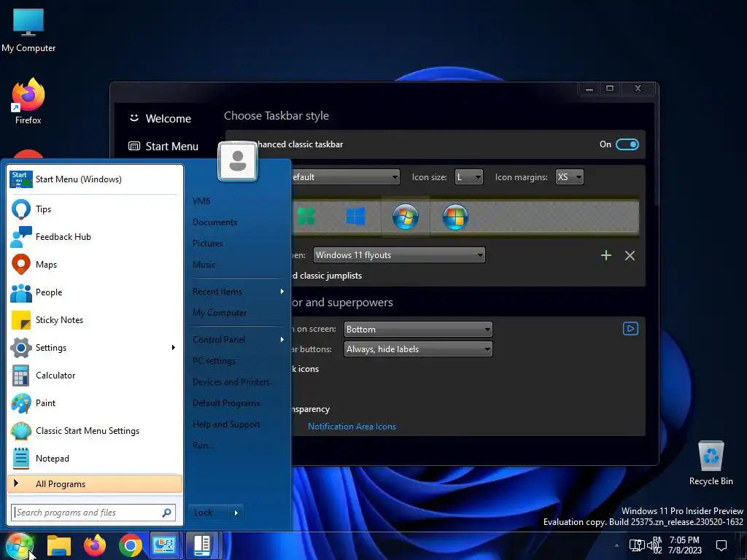This screenshot has width=747, height=560.
Task: Open the VM6 user folder
Action: point(201,201)
